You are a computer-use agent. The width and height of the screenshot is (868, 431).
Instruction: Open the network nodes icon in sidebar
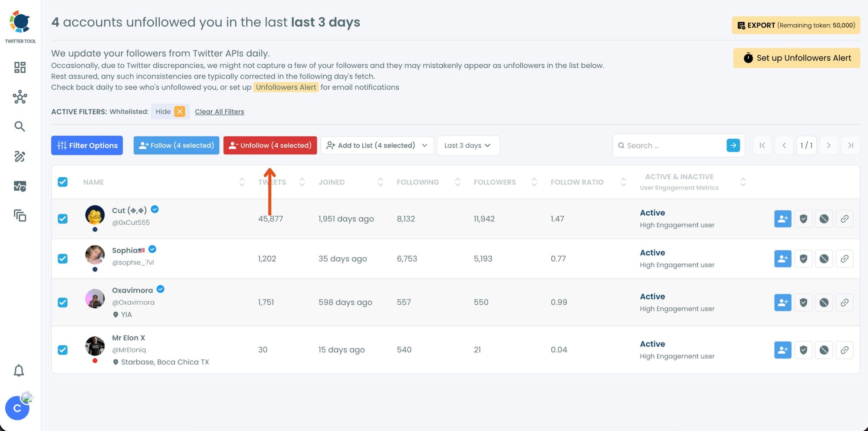pos(20,97)
